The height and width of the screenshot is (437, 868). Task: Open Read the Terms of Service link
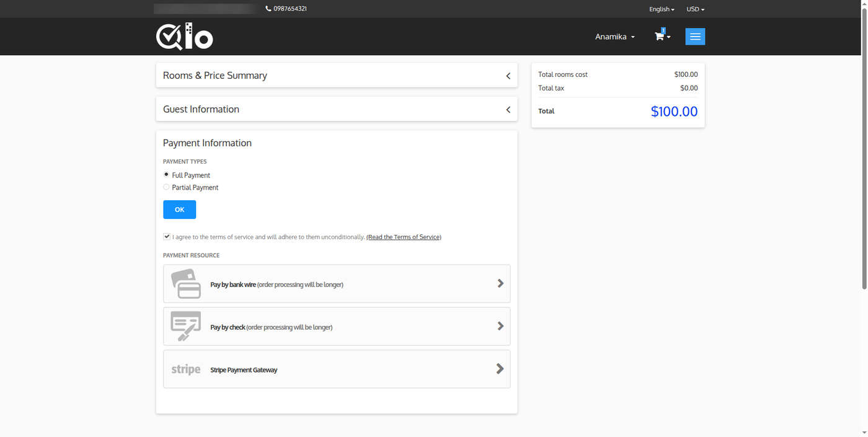coord(404,237)
